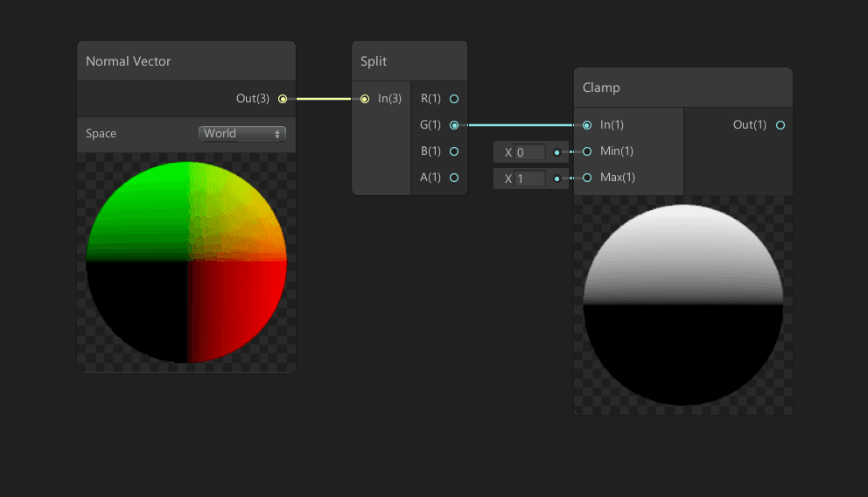Click the Space dropdown arrows
Screen dimensions: 868x497
pyautogui.click(x=277, y=134)
